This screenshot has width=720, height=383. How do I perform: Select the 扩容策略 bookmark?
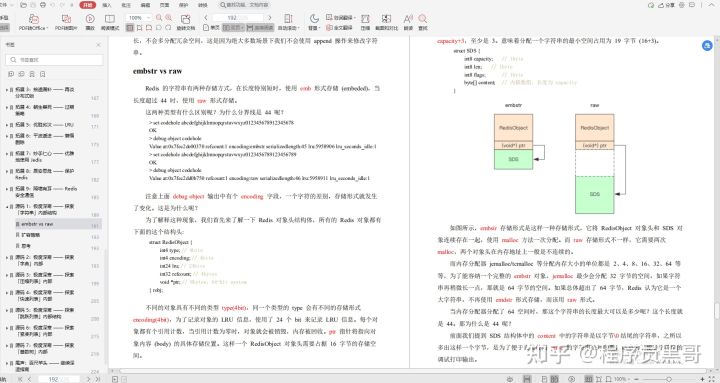(31, 235)
